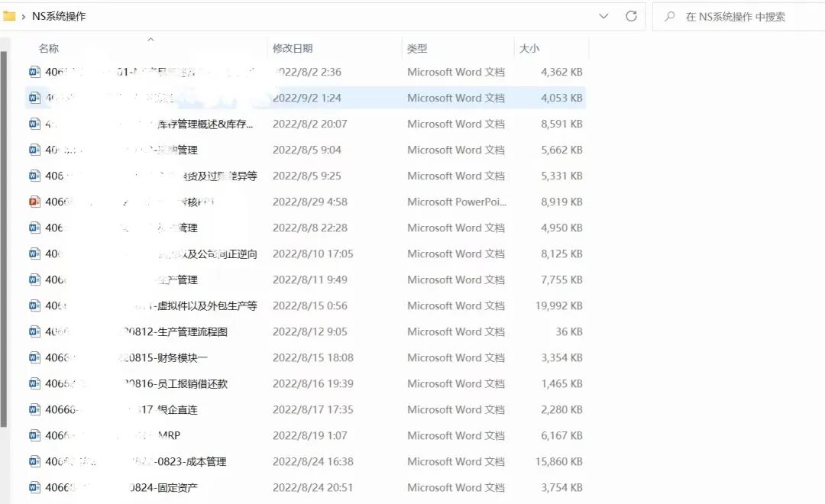Click Word icon of the MRP file
Screen dimensions: 825x504
pos(34,435)
